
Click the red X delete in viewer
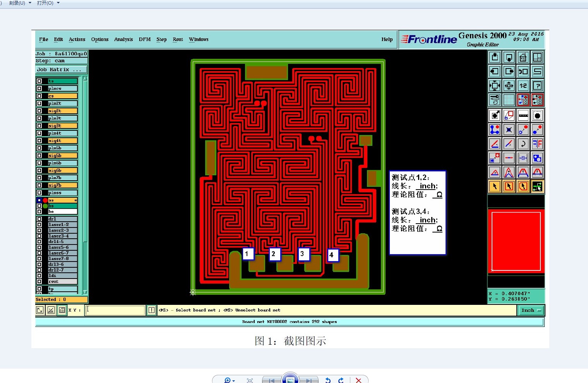358,380
